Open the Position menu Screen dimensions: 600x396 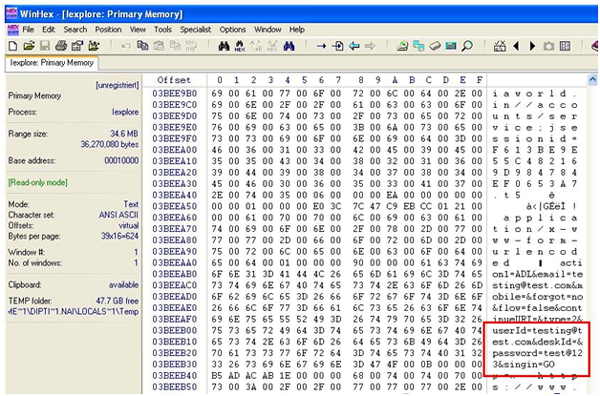tap(108, 29)
